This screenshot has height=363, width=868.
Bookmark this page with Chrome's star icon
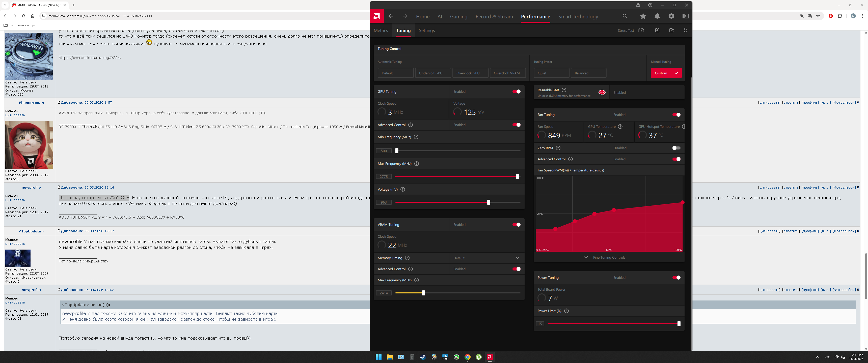pos(818,16)
